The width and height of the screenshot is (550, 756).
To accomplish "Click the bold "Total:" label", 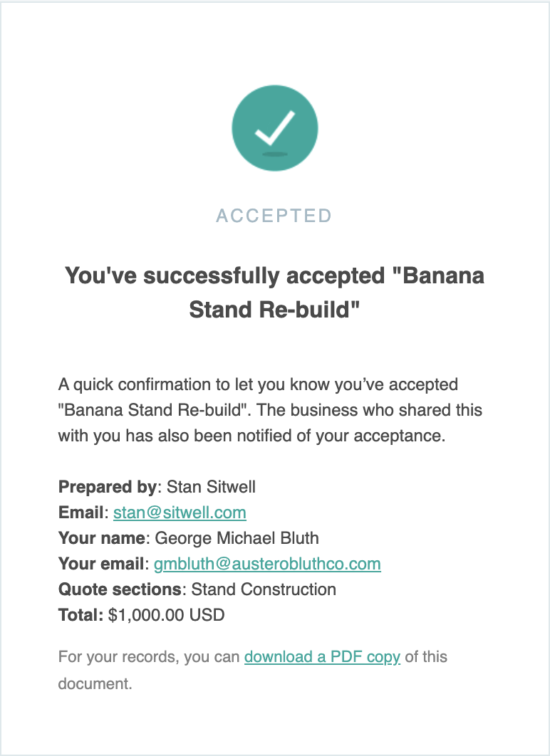I will (81, 615).
